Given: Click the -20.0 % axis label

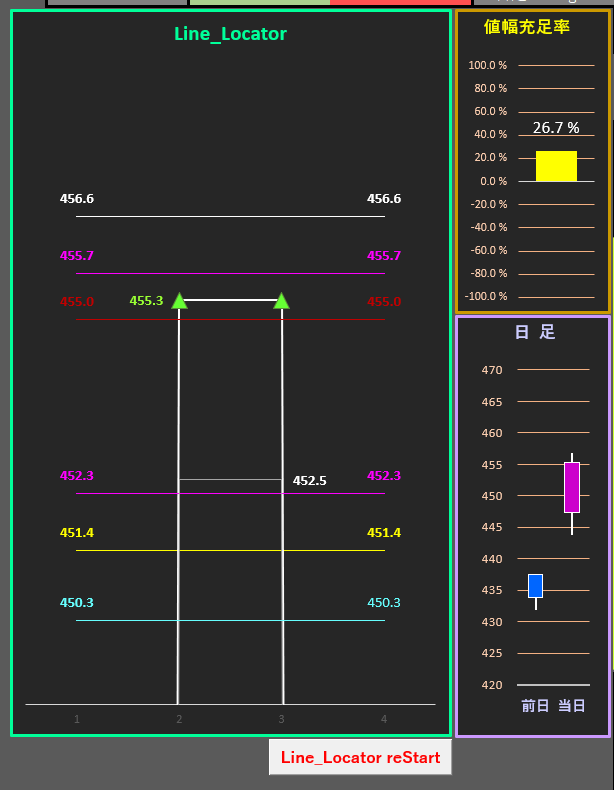Looking at the screenshot, I should tap(489, 204).
